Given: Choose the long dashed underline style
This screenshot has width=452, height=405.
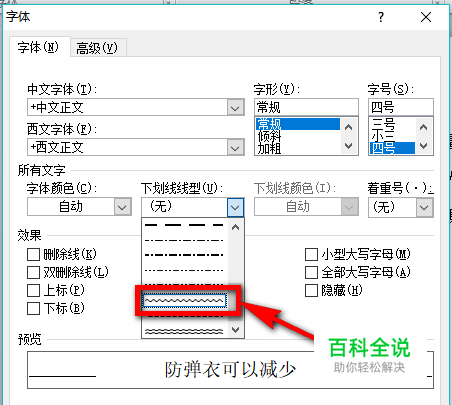Looking at the screenshot, I should coord(184,225).
